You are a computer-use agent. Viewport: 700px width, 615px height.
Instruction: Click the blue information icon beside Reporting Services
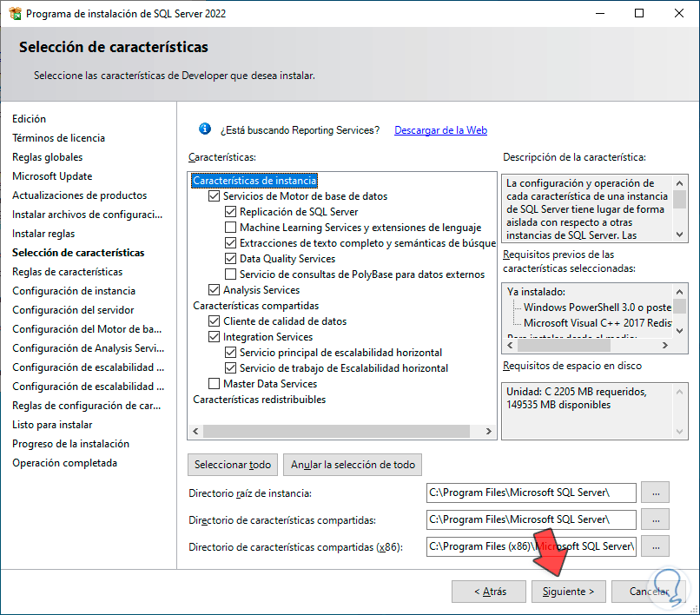[204, 129]
